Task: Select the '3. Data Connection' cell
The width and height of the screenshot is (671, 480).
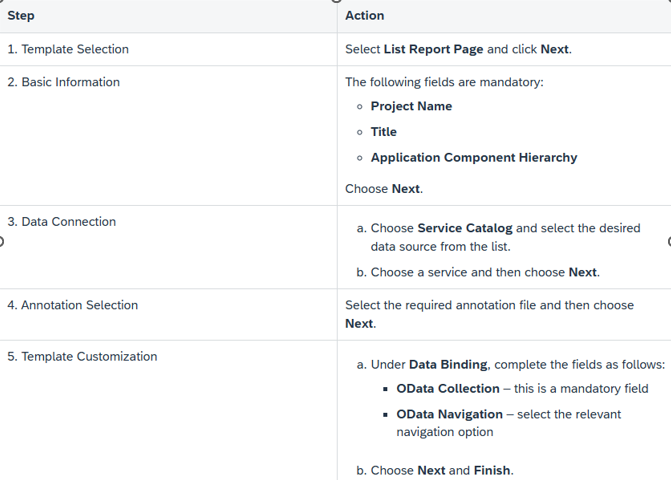Action: [x=168, y=247]
